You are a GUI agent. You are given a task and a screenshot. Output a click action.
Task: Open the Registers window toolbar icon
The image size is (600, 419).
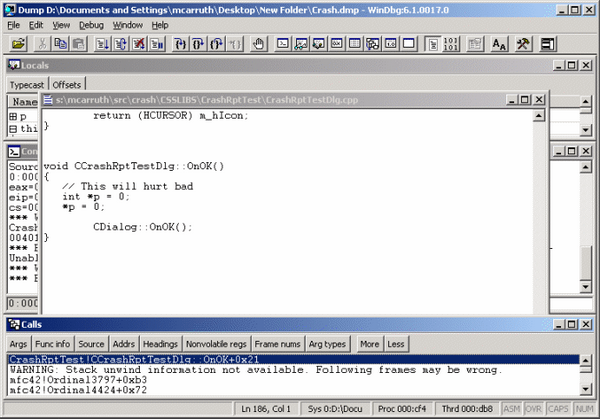point(337,44)
